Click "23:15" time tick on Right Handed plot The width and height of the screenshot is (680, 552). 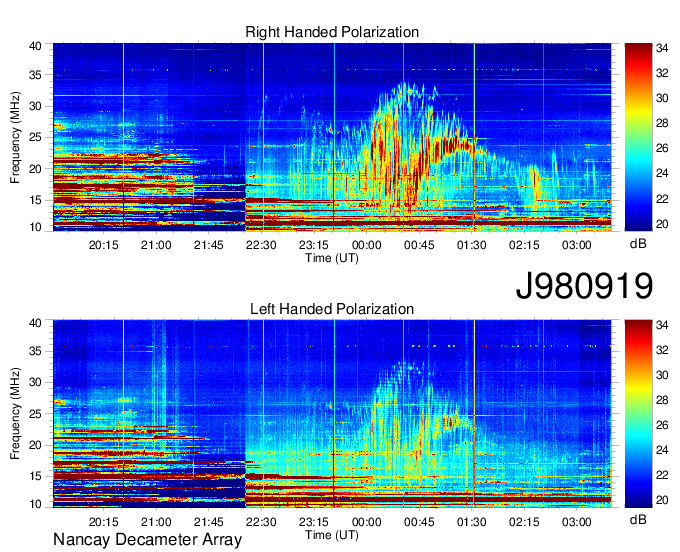click(x=314, y=245)
